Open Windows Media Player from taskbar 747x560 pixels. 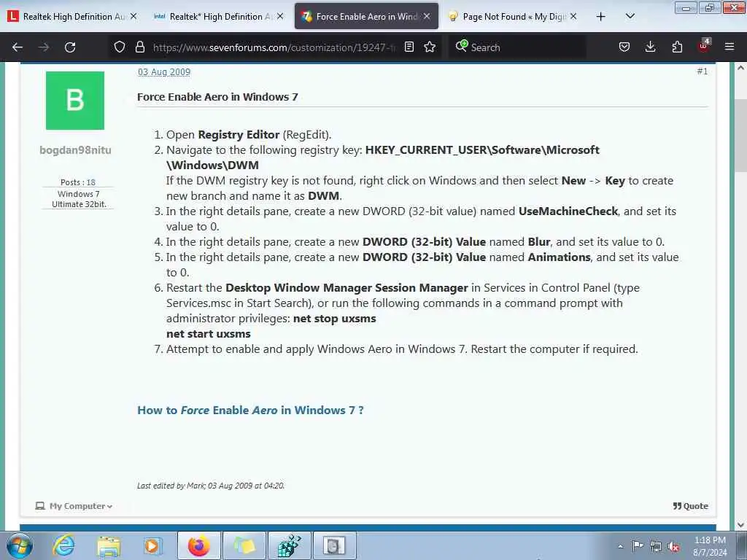153,545
